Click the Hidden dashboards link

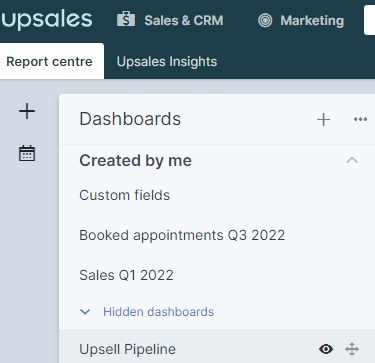158,312
